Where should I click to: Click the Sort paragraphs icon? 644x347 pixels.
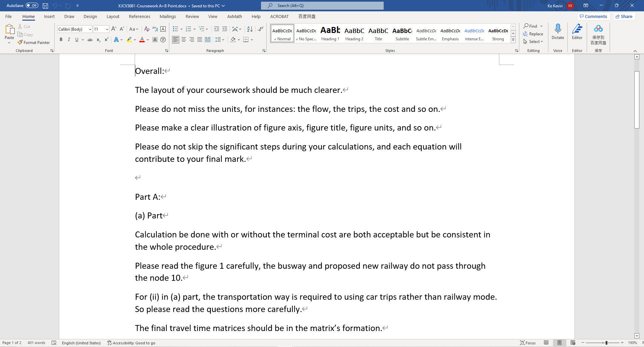point(250,29)
